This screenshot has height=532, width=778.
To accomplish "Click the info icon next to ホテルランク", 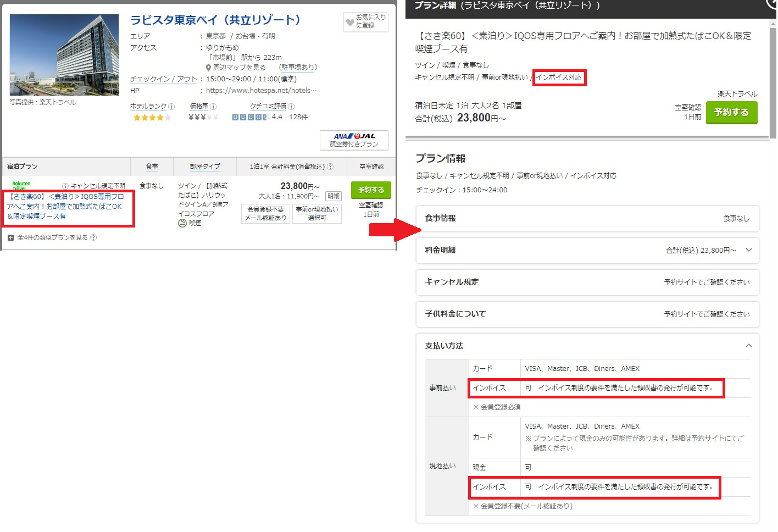I will [x=171, y=107].
